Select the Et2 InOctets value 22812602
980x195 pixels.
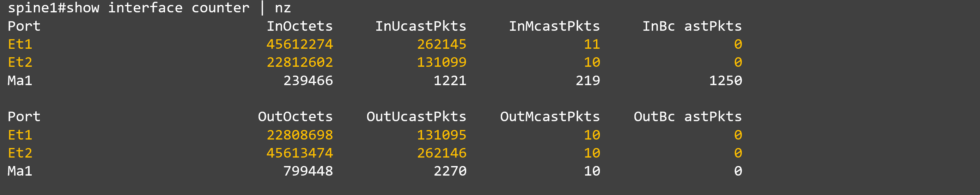coord(299,63)
